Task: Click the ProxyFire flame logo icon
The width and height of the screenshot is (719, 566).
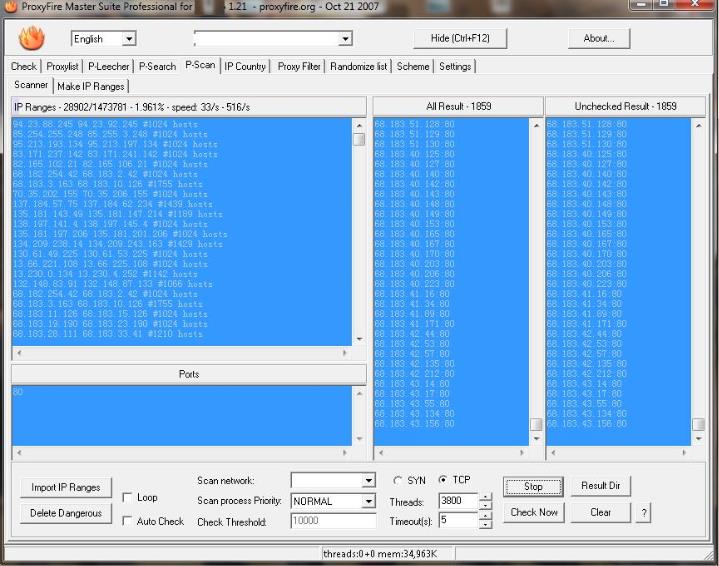Action: pos(32,38)
